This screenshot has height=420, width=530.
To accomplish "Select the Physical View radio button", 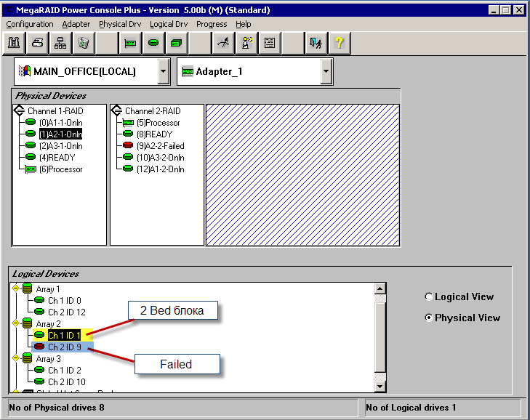I will click(429, 318).
